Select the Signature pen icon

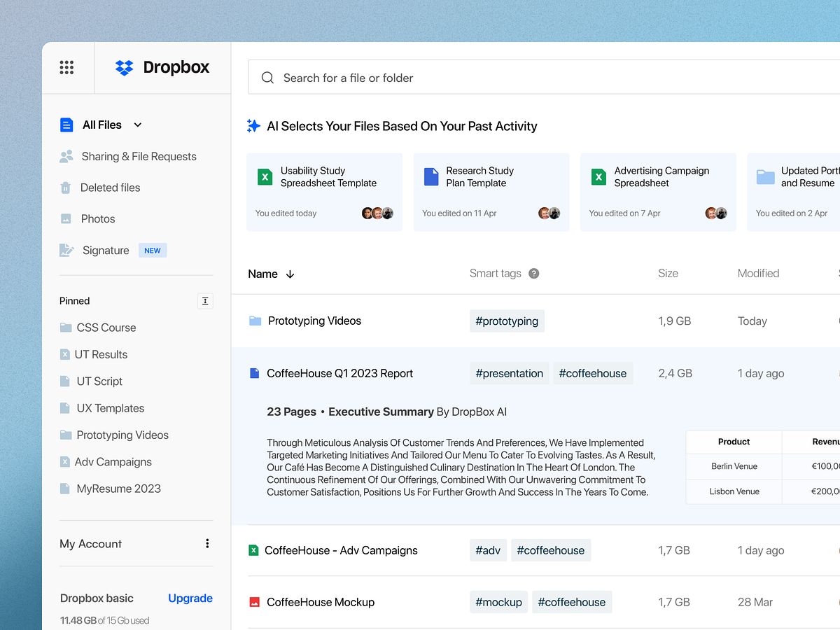click(66, 250)
